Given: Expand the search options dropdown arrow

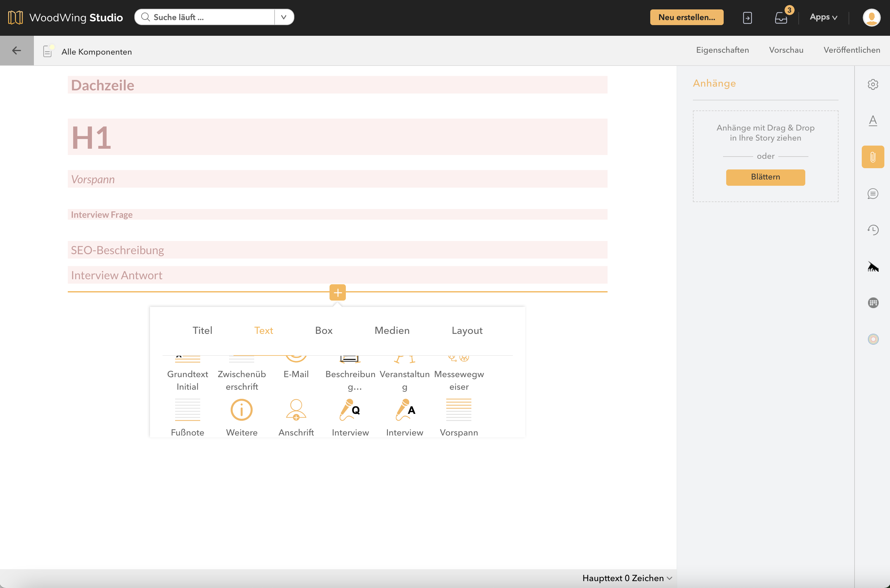Looking at the screenshot, I should [284, 17].
